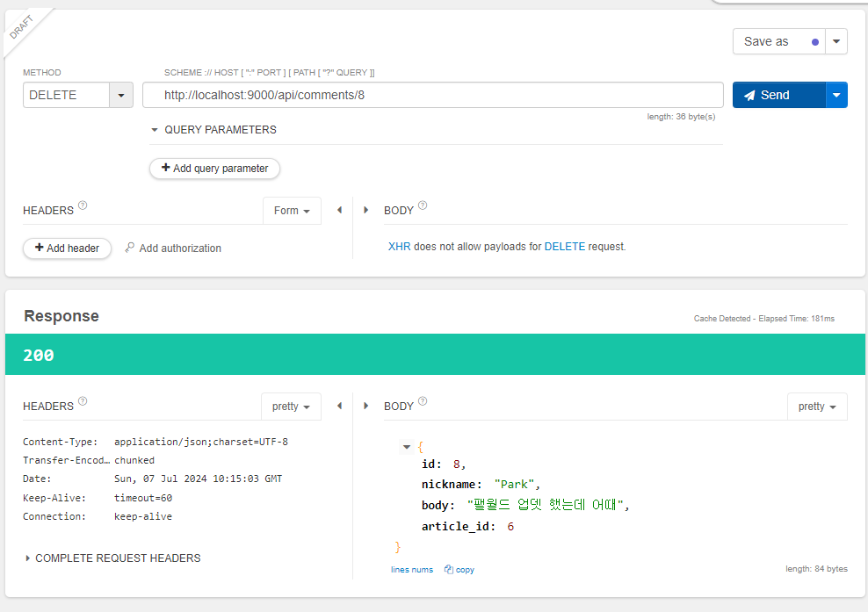
Task: Click the Response heading
Action: [61, 316]
